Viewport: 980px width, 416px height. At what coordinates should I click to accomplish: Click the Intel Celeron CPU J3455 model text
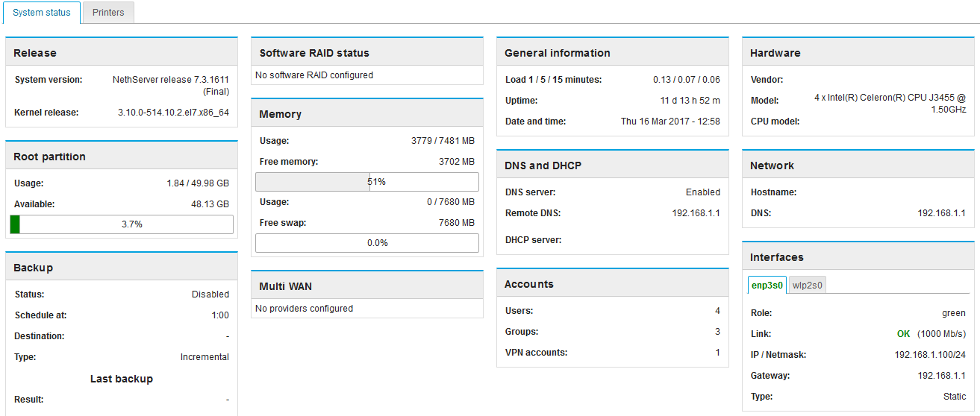tap(890, 104)
